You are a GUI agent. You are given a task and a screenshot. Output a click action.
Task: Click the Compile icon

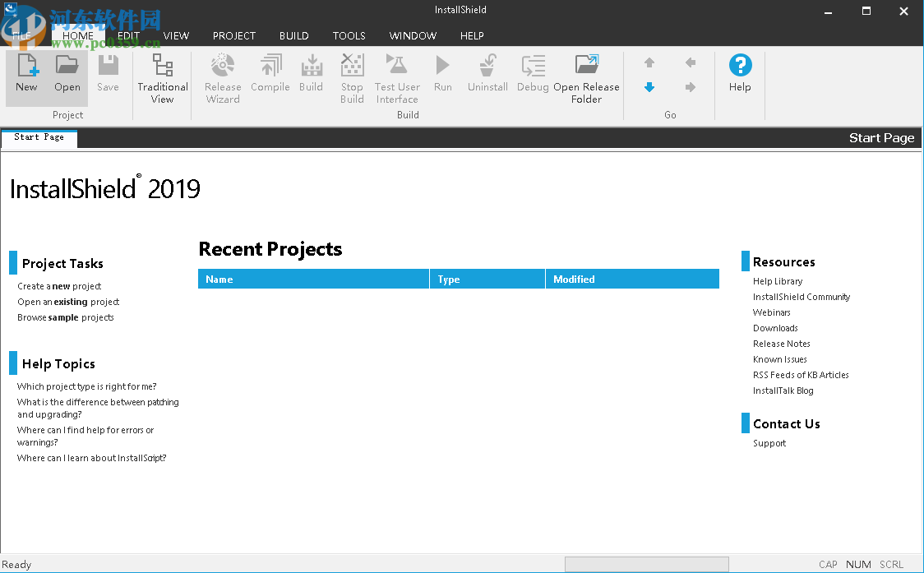(x=270, y=74)
